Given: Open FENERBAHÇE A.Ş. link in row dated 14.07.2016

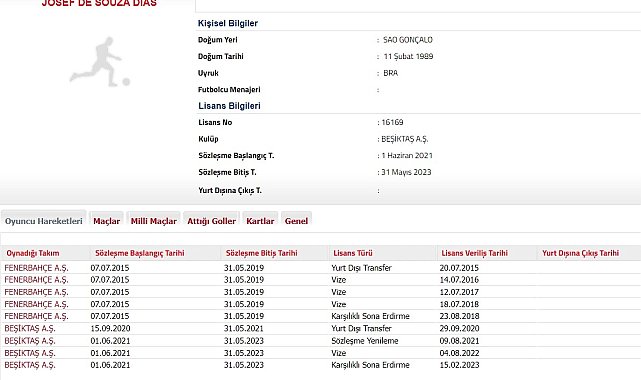Looking at the screenshot, I should (x=36, y=280).
